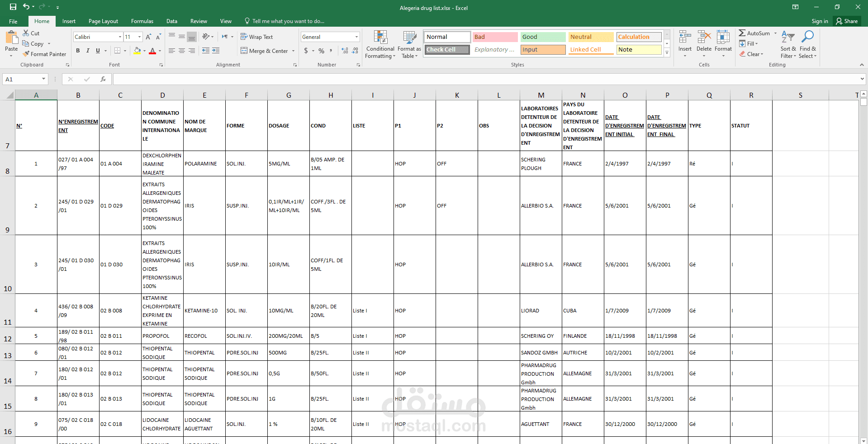Click the Clear button
The image size is (868, 444).
pos(751,54)
